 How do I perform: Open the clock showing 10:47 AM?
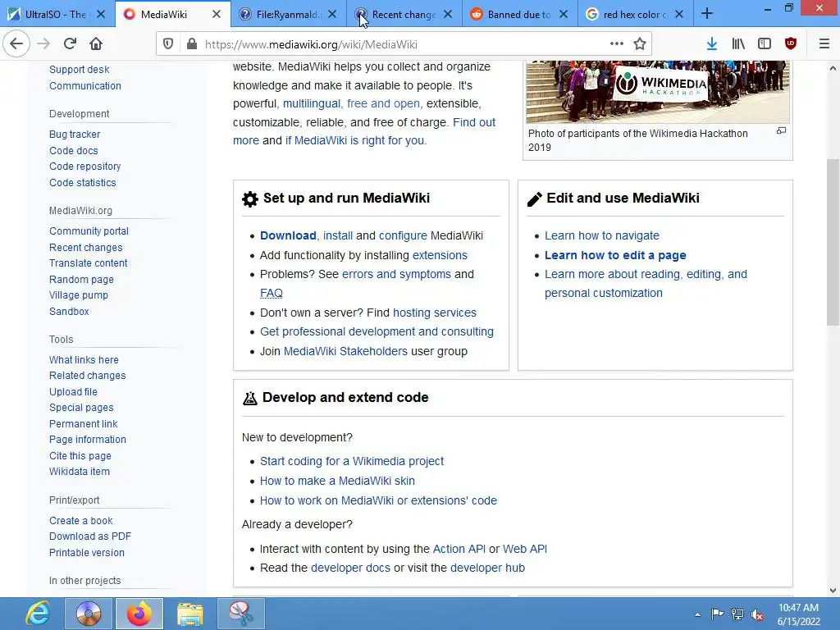click(799, 614)
